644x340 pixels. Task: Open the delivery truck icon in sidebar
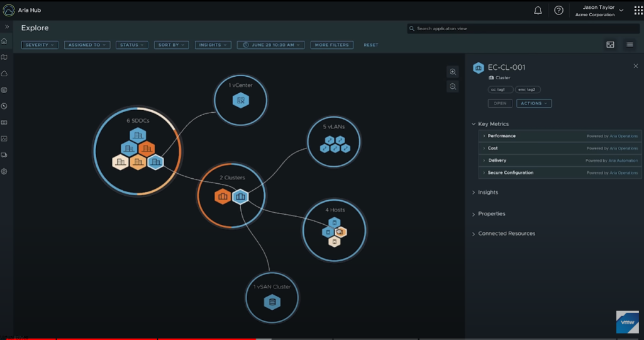(x=4, y=155)
